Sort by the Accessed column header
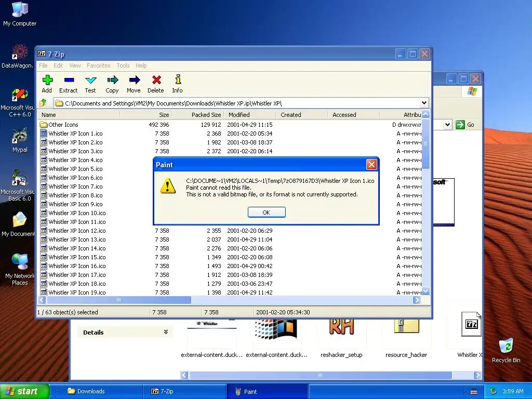The width and height of the screenshot is (532, 399). tap(354, 115)
